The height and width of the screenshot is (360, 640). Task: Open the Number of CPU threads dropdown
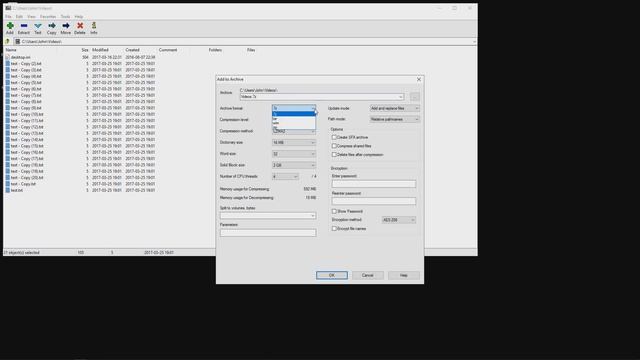tap(285, 176)
